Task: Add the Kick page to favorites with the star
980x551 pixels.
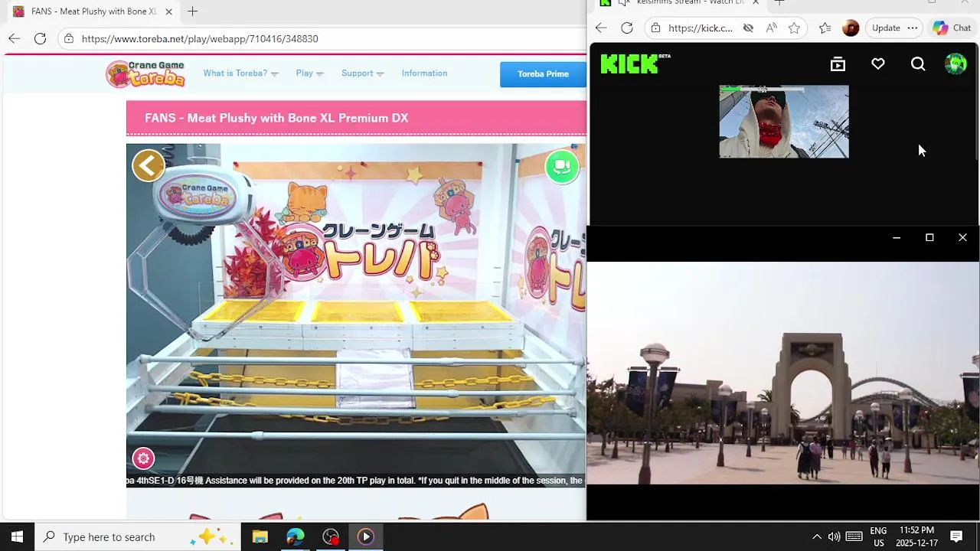Action: point(794,28)
